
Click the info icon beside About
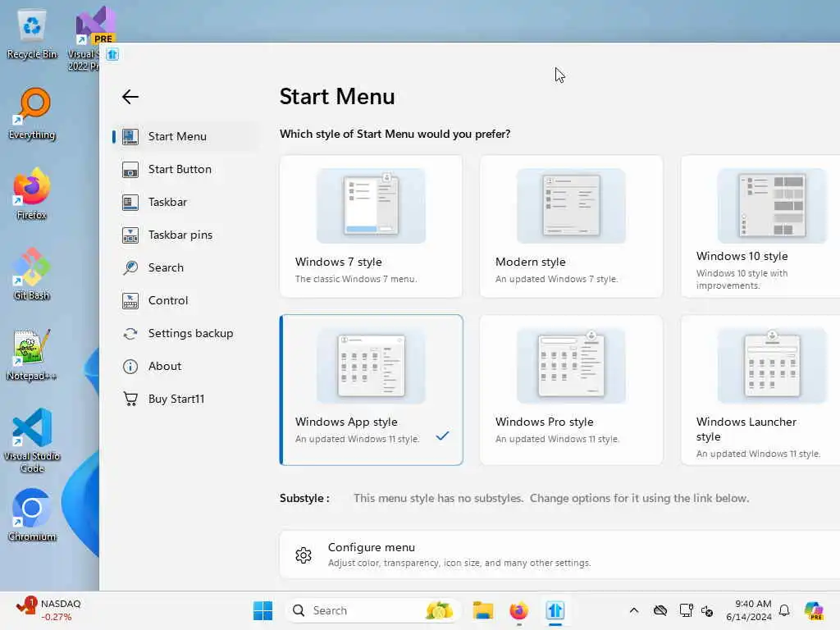[130, 367]
